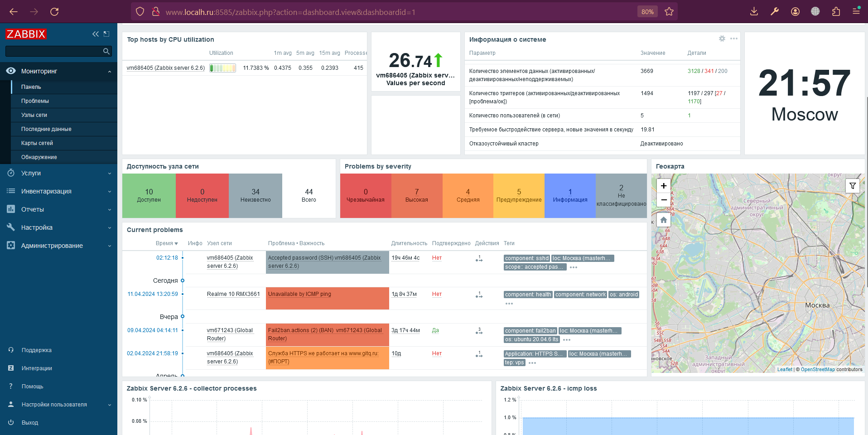The width and height of the screenshot is (868, 435).
Task: Reset Геокарта to home view
Action: click(x=664, y=220)
